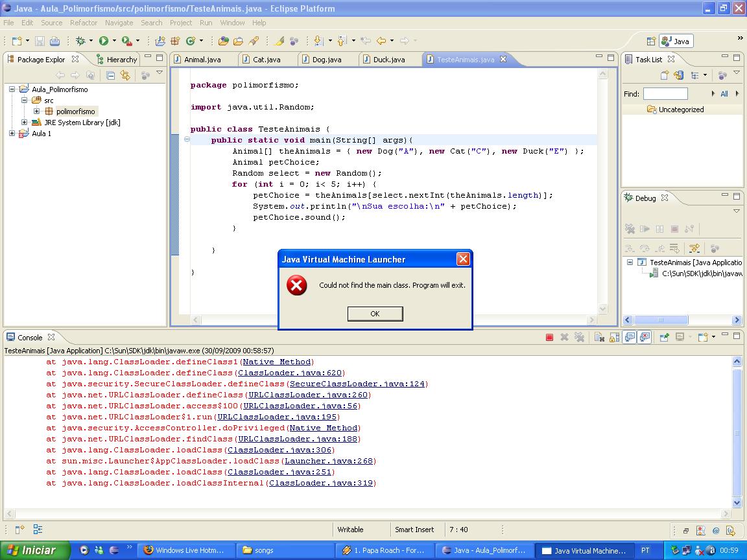The height and width of the screenshot is (560, 747).
Task: Expand the Aula 1 project node
Action: tap(12, 134)
